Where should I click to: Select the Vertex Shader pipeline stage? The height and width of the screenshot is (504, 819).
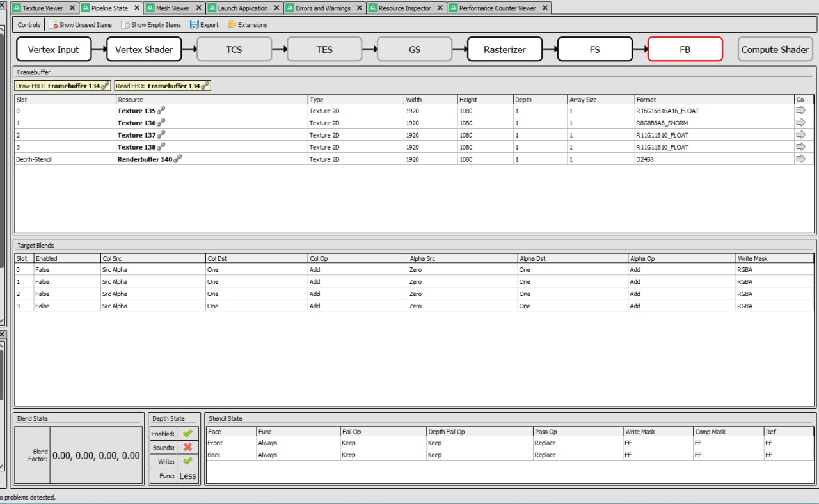coord(144,49)
